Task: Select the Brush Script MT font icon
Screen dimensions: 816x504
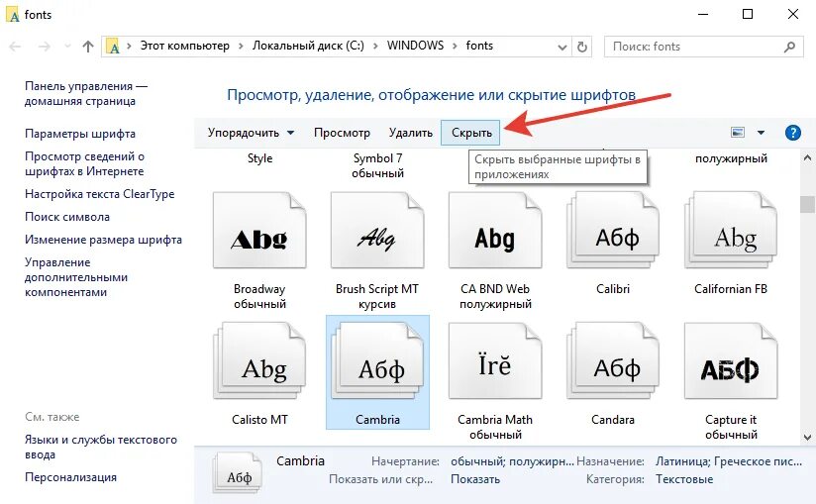Action: (x=377, y=230)
